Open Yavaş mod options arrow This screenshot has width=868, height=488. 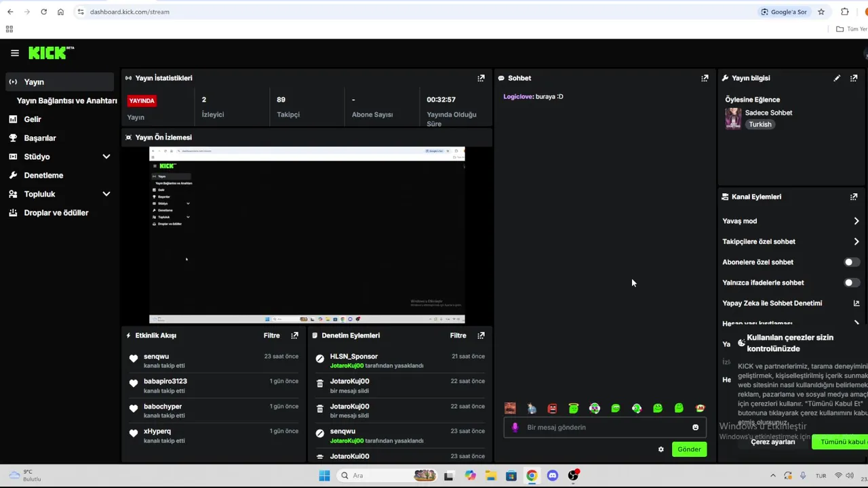coord(856,221)
